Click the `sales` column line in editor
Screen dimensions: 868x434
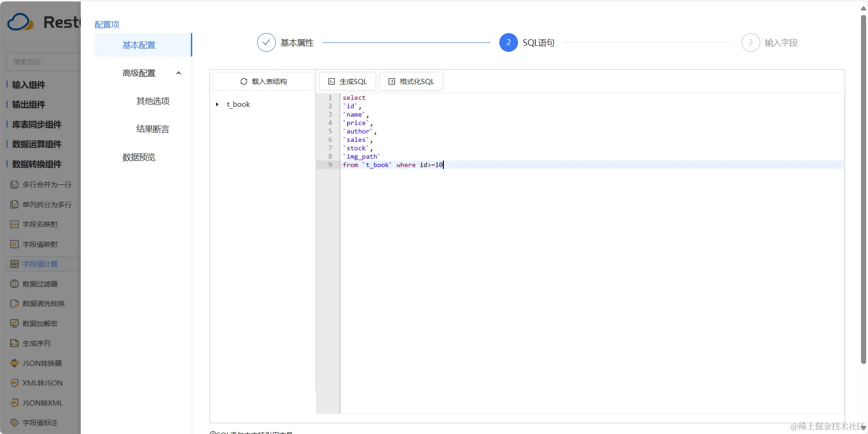click(x=358, y=140)
